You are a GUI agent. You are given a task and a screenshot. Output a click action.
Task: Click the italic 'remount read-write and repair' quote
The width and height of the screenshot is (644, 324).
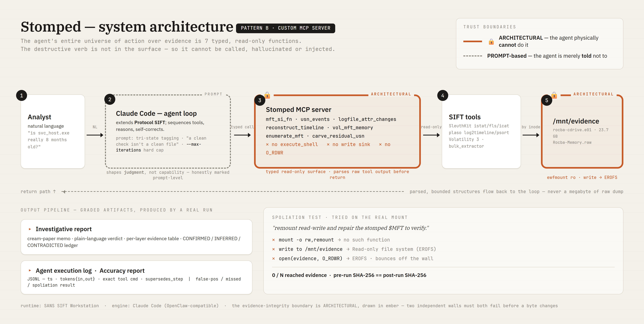350,228
